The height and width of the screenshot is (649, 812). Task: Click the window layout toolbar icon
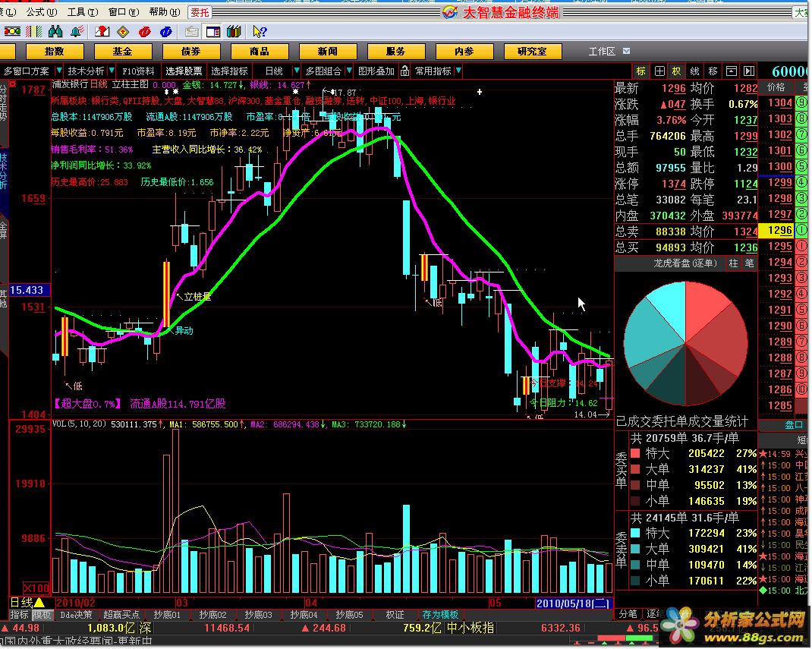click(212, 32)
